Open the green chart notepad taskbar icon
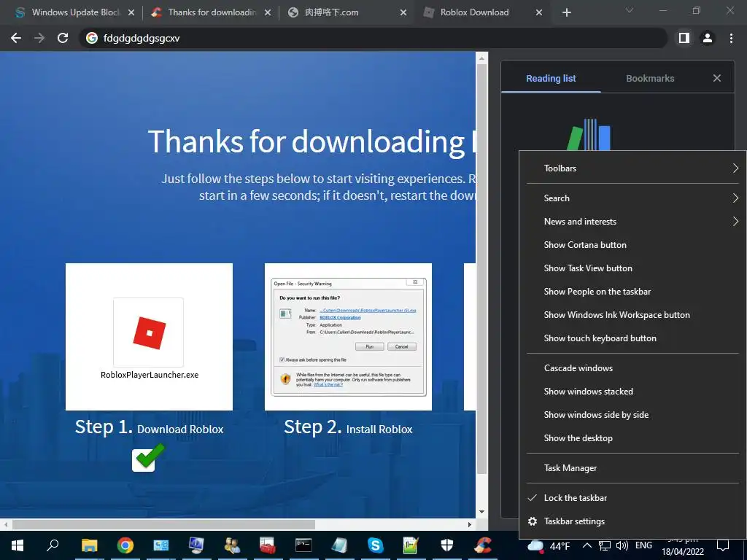 click(411, 545)
